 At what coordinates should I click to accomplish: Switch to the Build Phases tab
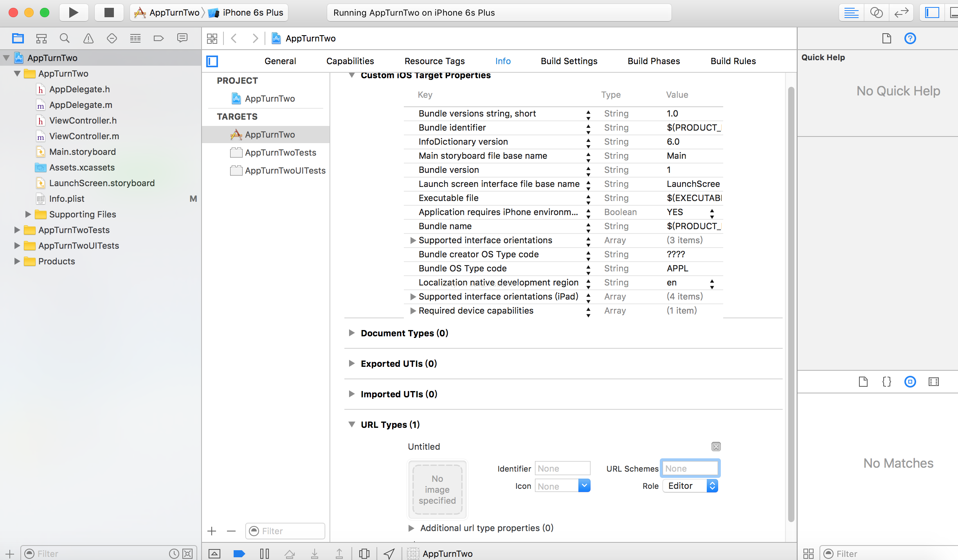click(x=654, y=61)
